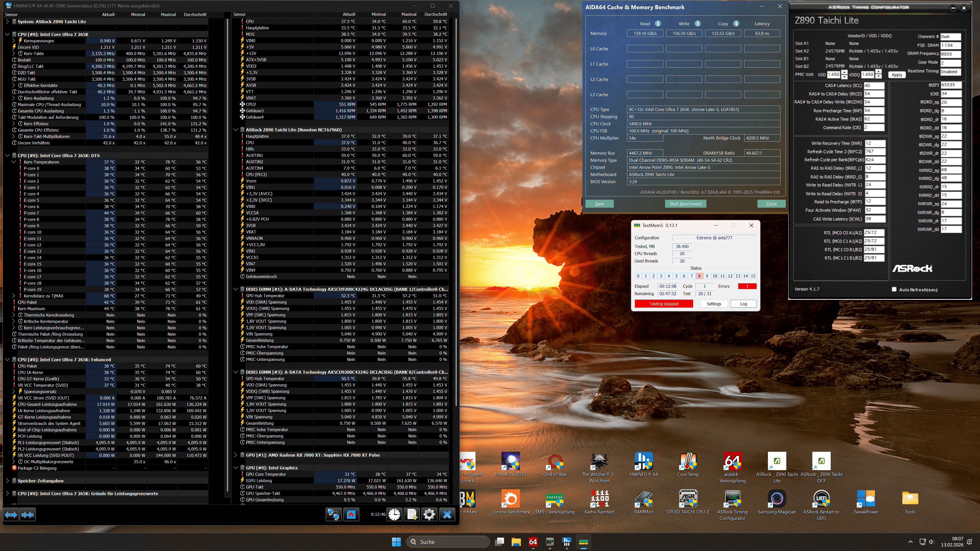The image size is (980, 551).
Task: Increase PMIC VDD voltage stepper up
Action: 844,72
